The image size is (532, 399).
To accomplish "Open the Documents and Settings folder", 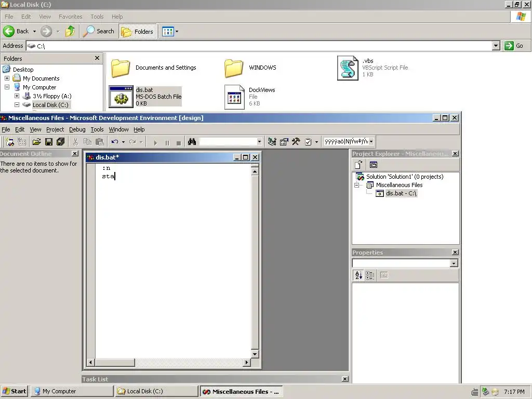I will pos(121,68).
